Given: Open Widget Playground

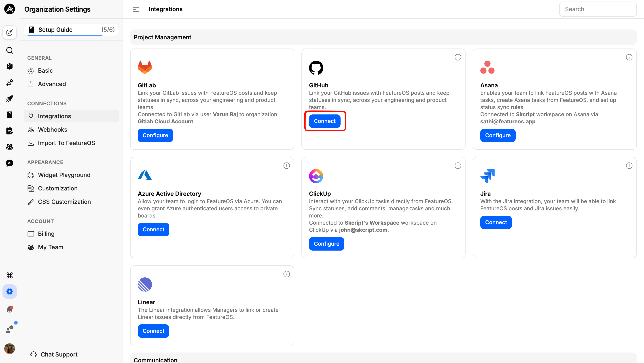Looking at the screenshot, I should coord(71,175).
